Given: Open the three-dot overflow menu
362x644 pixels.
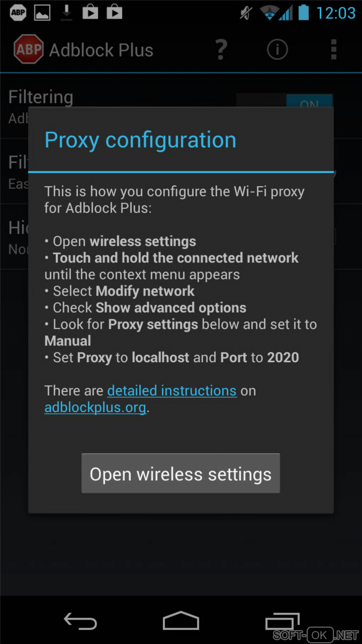Looking at the screenshot, I should pyautogui.click(x=333, y=49).
